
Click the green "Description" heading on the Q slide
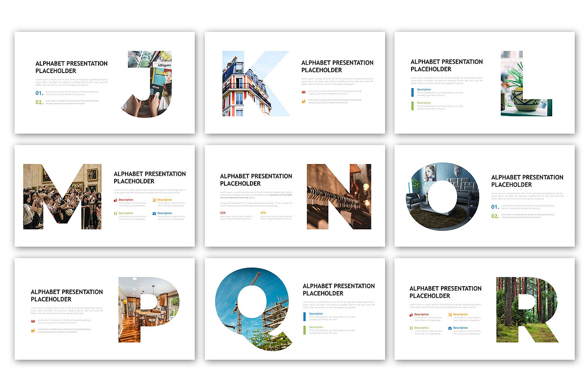point(316,327)
